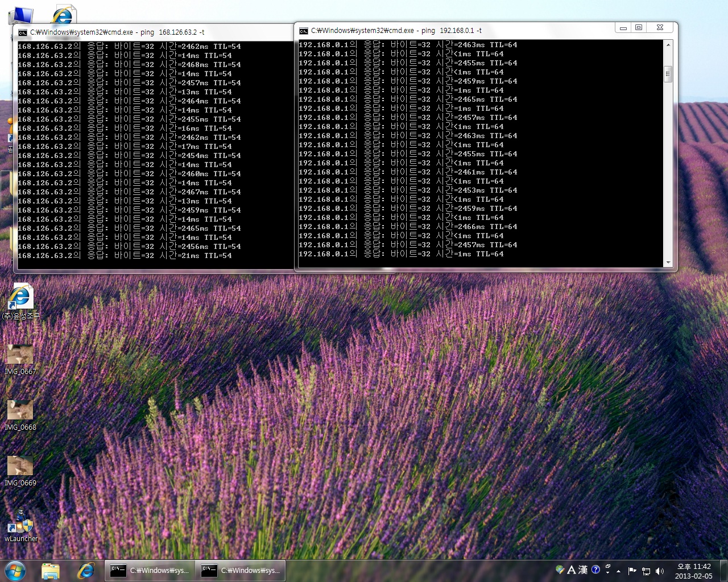The width and height of the screenshot is (728, 582).
Task: Open the clock showing 오후 11:42
Action: [x=694, y=571]
